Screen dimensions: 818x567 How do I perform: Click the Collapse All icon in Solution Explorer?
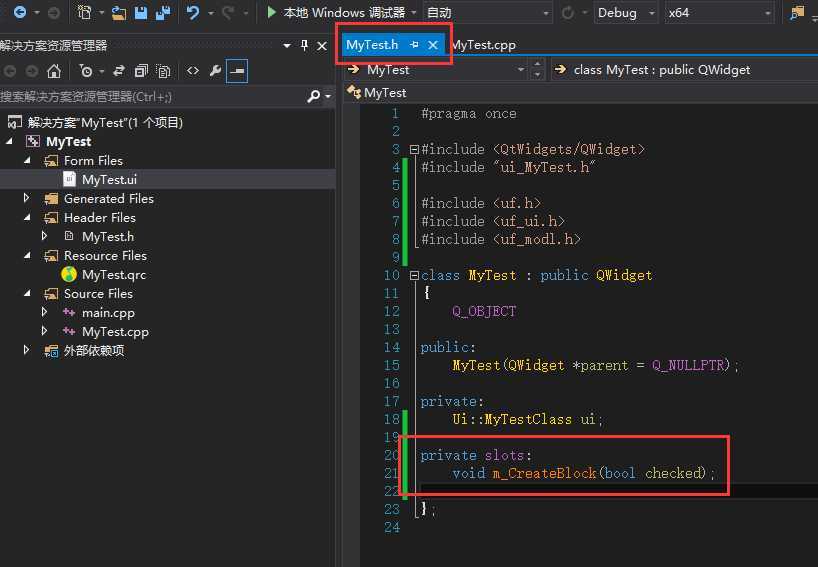coord(141,71)
